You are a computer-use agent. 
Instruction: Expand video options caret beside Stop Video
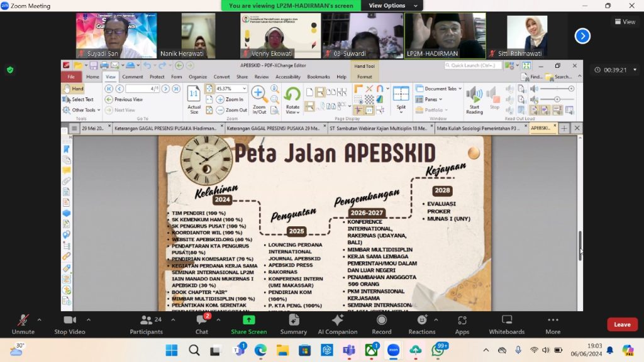[89, 320]
